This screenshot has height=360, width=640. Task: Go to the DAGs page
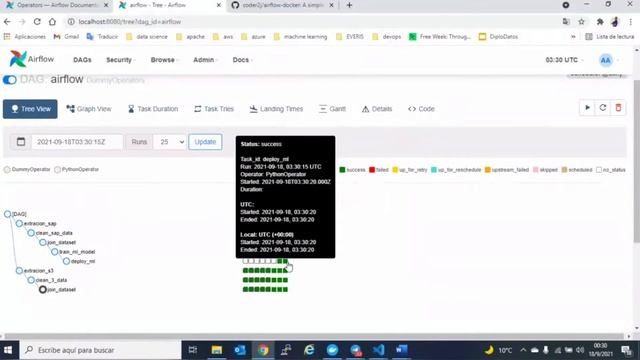[82, 60]
